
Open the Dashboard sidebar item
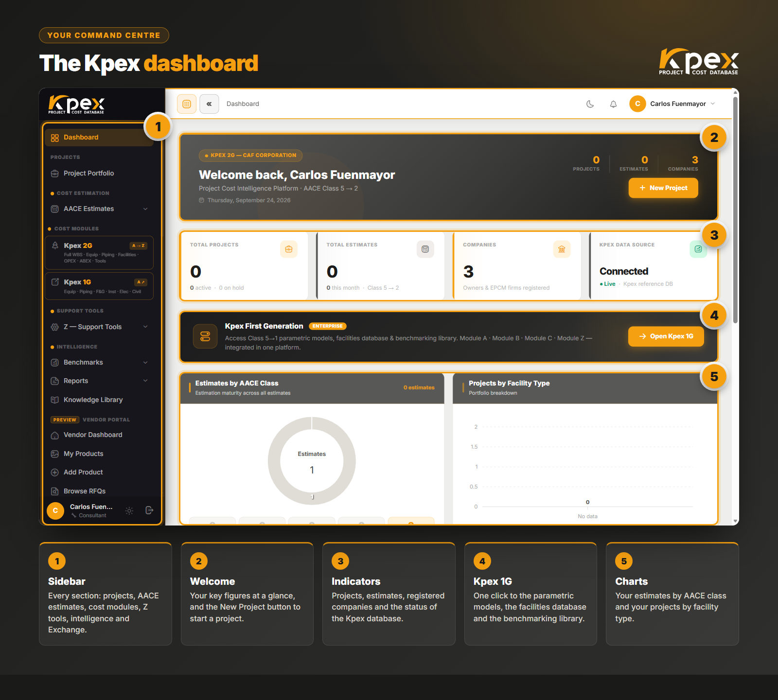[99, 138]
